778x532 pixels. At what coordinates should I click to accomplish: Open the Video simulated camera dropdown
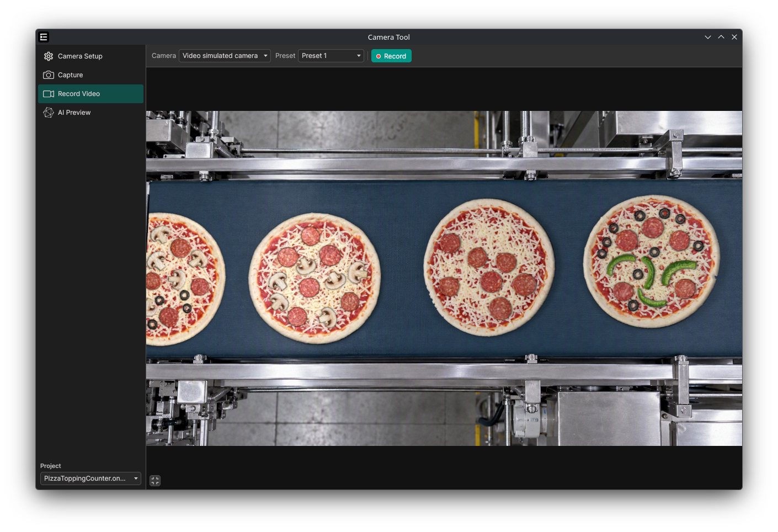tap(225, 56)
